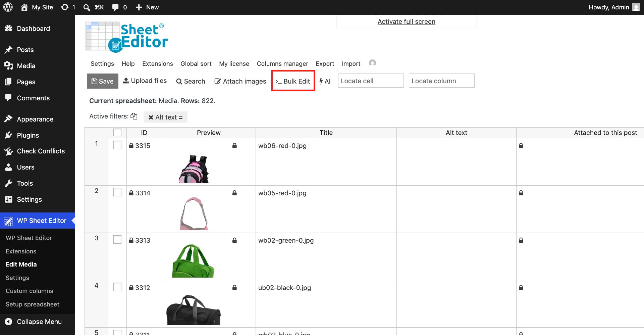Select the checkbox for row 3312

click(x=117, y=287)
